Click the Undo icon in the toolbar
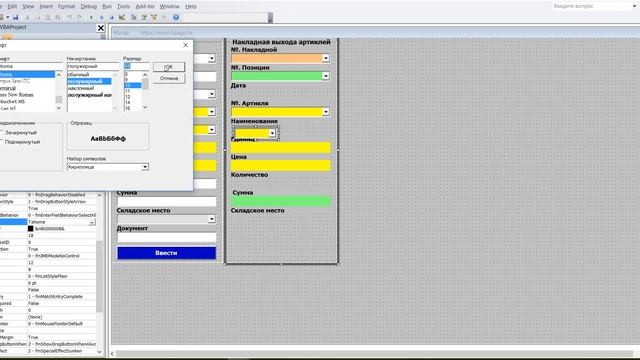Viewport: 640px width, 360px height. (x=69, y=18)
